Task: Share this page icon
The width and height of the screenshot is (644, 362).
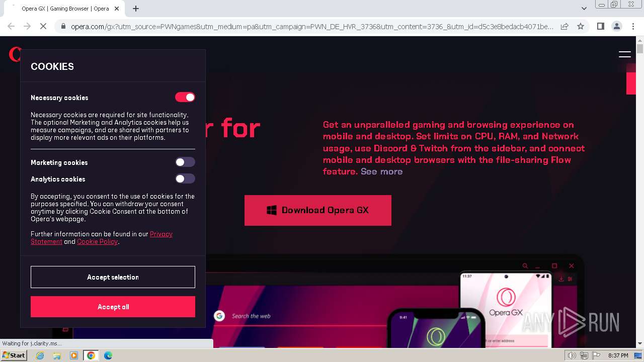Action: pyautogui.click(x=565, y=26)
